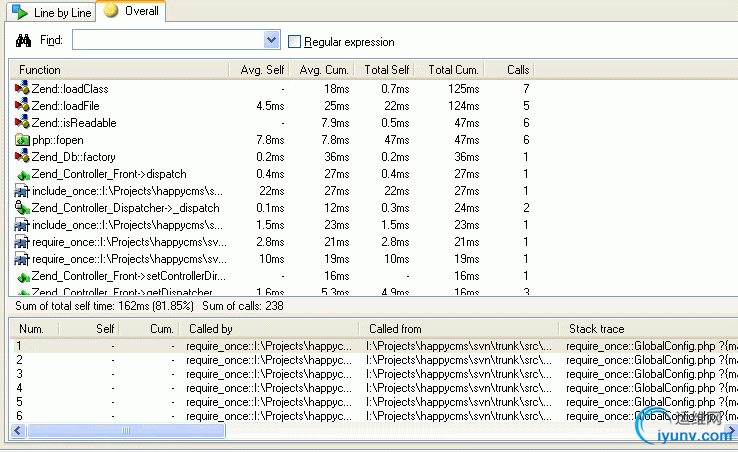Image resolution: width=738 pixels, height=452 pixels.
Task: Select the Overall tab
Action: (131, 11)
